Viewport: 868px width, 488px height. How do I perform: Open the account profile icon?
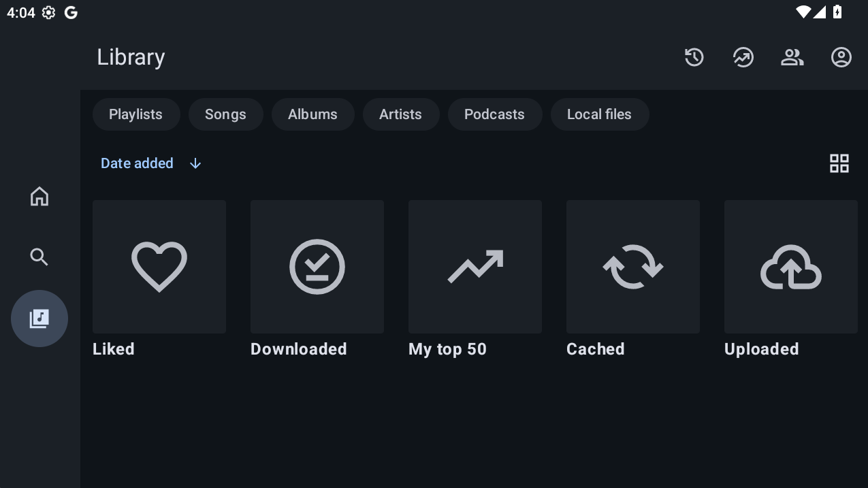click(x=841, y=57)
